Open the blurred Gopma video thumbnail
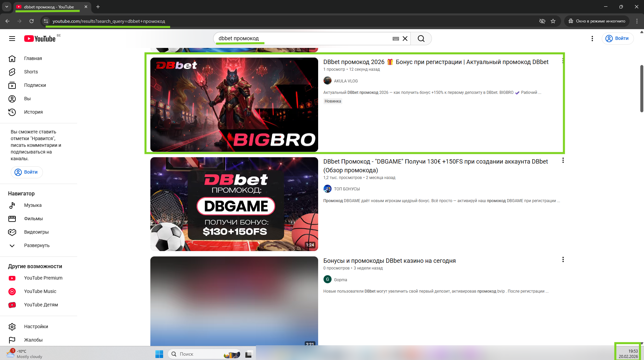644x360 pixels. click(234, 301)
